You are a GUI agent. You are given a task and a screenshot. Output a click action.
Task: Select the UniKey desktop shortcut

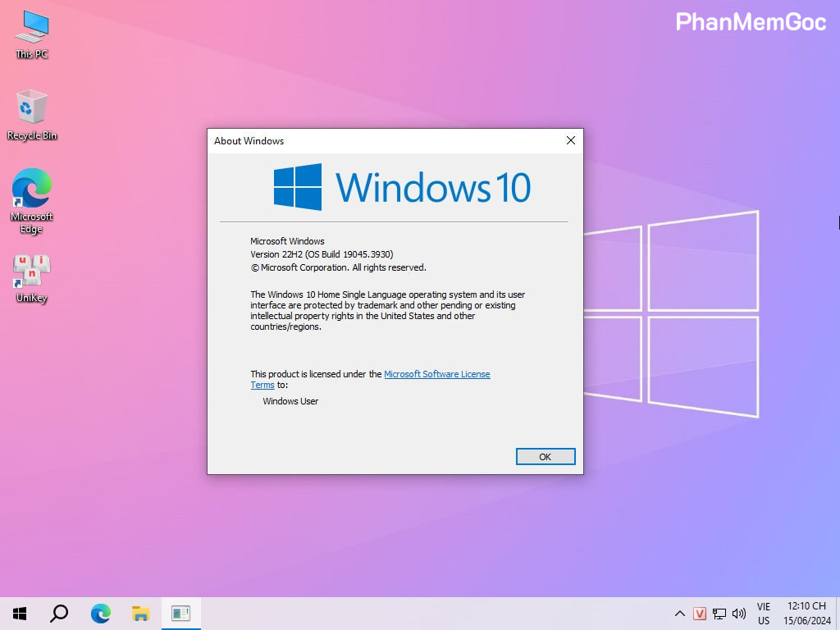(32, 277)
